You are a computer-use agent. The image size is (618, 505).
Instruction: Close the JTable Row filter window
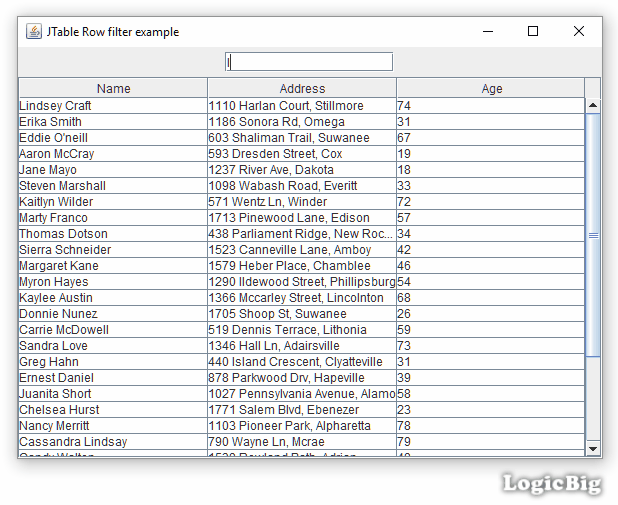pyautogui.click(x=579, y=31)
